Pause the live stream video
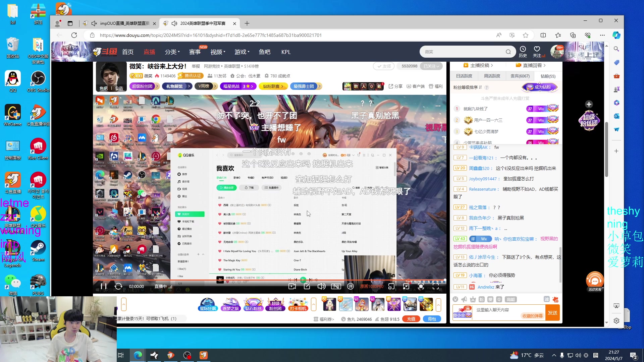 104,286
